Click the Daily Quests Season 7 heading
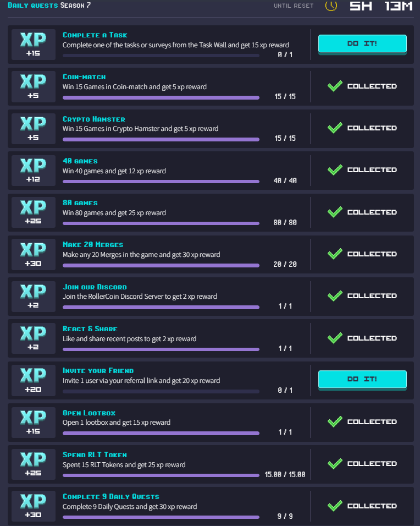 [49, 5]
